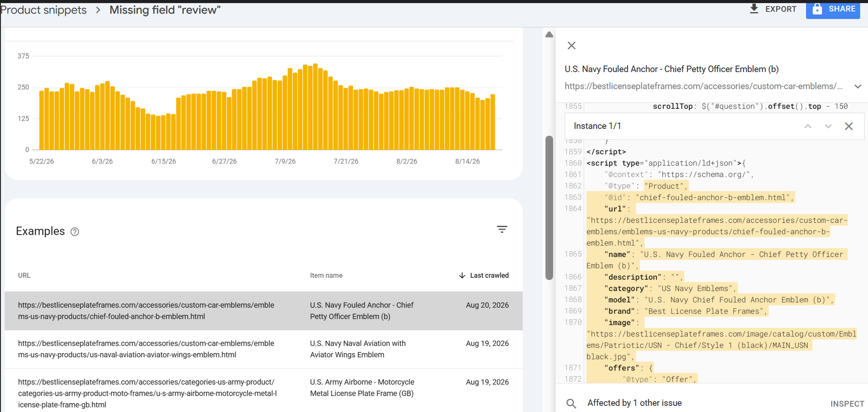Click the vertical scrollbar thumb
This screenshot has width=868, height=412.
[549, 207]
